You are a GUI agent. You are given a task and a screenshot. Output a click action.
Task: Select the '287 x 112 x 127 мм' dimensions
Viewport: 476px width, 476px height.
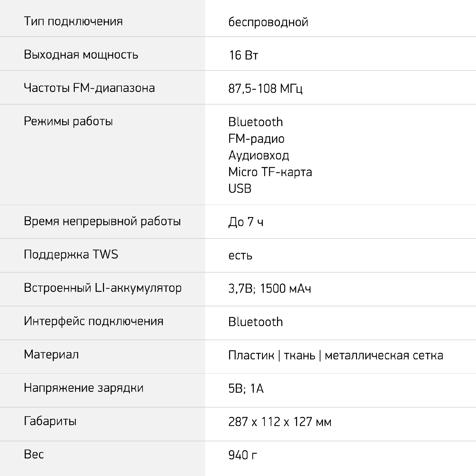(x=280, y=422)
